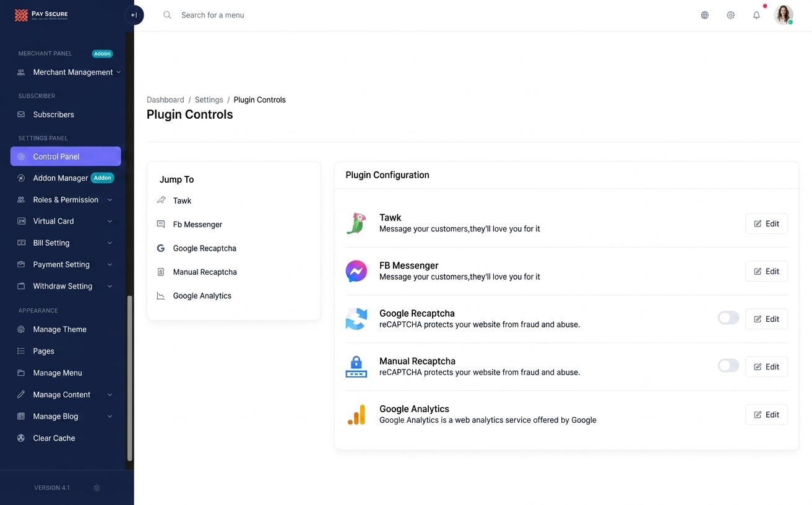Click the 'Search for a menu' field
The image size is (812, 505).
(x=213, y=15)
